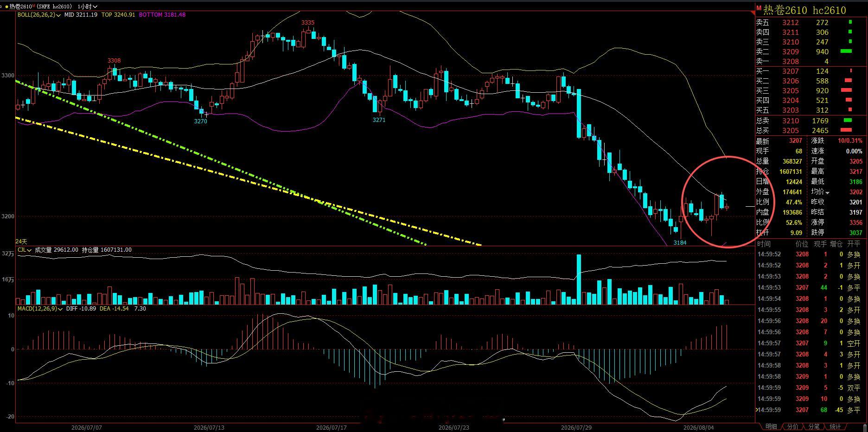Image resolution: width=868 pixels, height=432 pixels.
Task: Click the 卖一 price 3208
Action: coord(791,61)
